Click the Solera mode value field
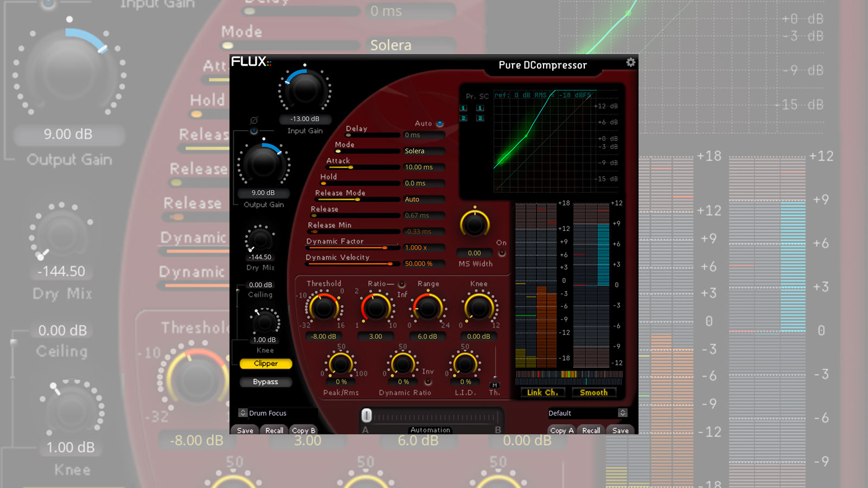Image resolution: width=868 pixels, height=488 pixels. pos(424,151)
